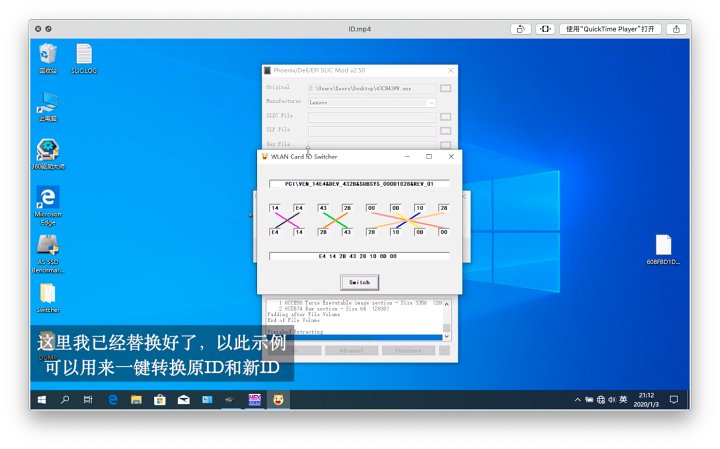Viewport: 720px width, 449px height.
Task: Click the converted ID output field
Action: tap(359, 256)
